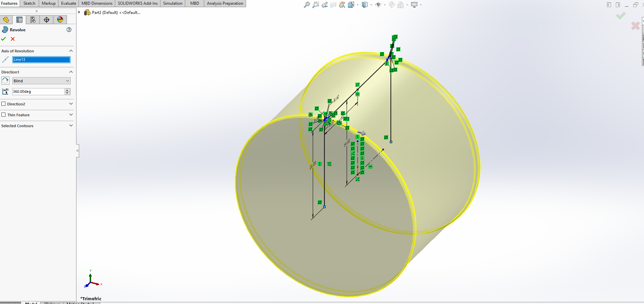Click the tile-right document window icon
The width and height of the screenshot is (644, 304).
pyautogui.click(x=618, y=5)
